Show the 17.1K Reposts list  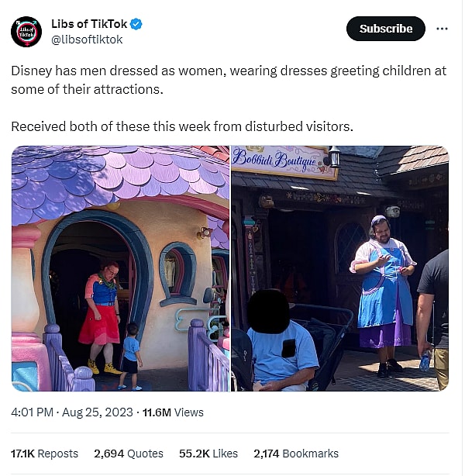tap(45, 454)
